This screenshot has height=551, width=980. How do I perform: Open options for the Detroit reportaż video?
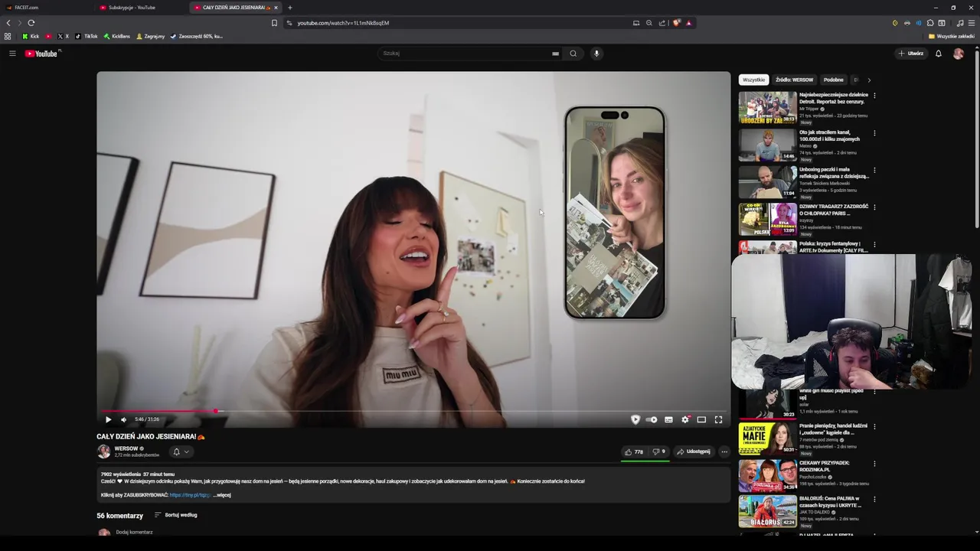pos(874,96)
